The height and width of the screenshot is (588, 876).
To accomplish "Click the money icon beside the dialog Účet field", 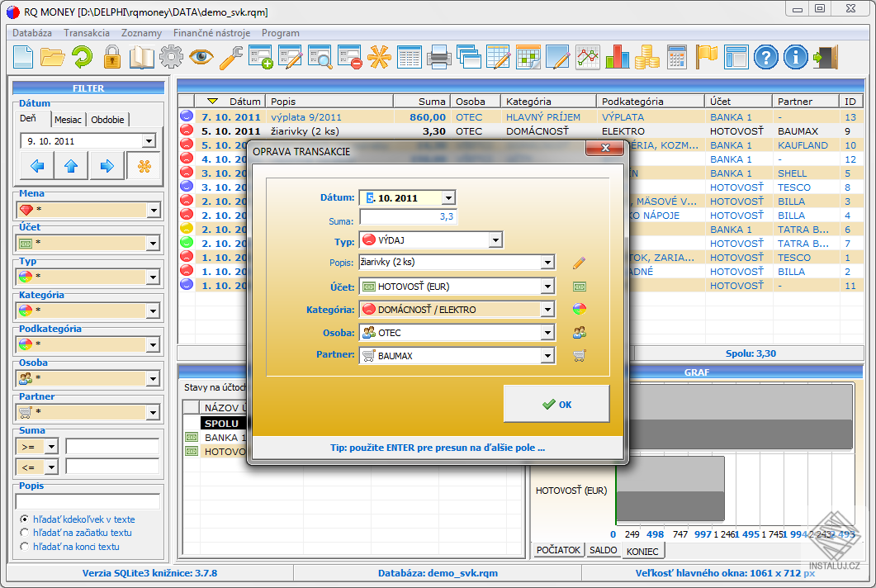I will click(x=580, y=287).
